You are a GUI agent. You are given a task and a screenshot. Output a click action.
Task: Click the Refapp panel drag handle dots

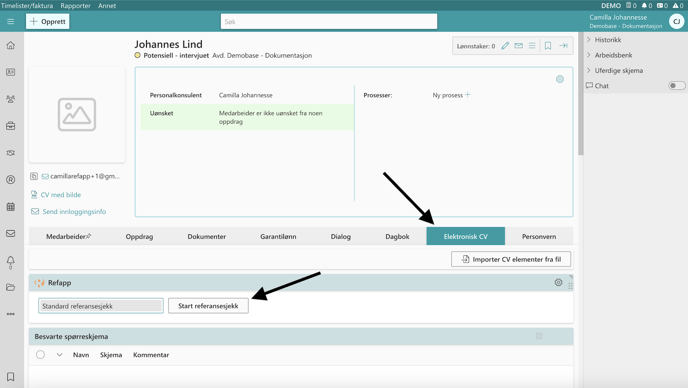point(570,286)
